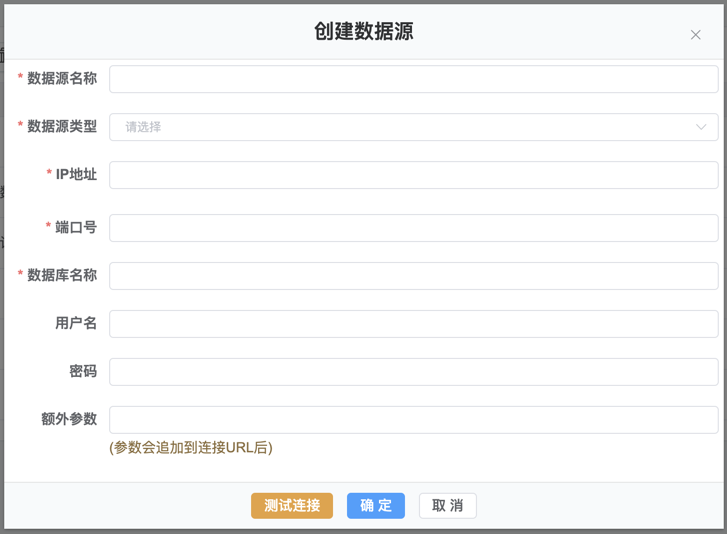Click the 参数会追加到连接URL后 hint text
Screen dimensions: 727x534
pyautogui.click(x=191, y=448)
